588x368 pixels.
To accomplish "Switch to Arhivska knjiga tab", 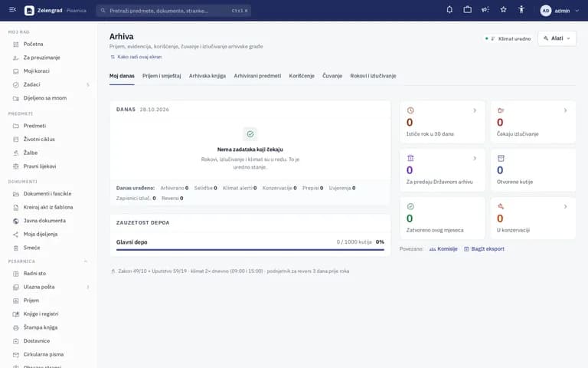I will click(207, 76).
